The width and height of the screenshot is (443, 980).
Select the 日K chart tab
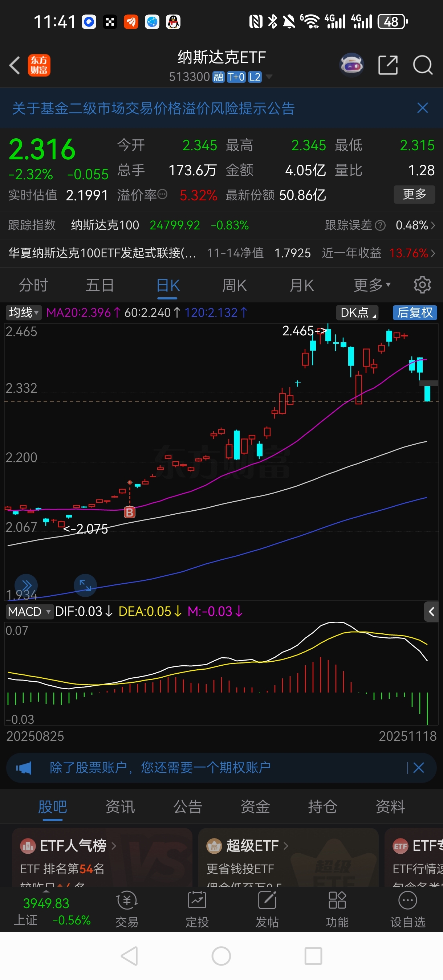168,286
